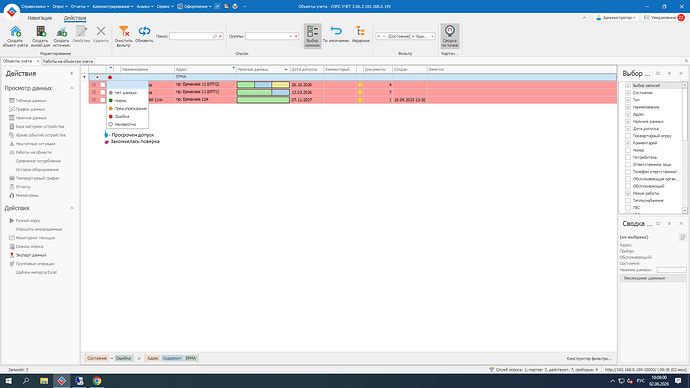Open the Группы combo box dropdown
This screenshot has width=690, height=388.
tap(291, 37)
